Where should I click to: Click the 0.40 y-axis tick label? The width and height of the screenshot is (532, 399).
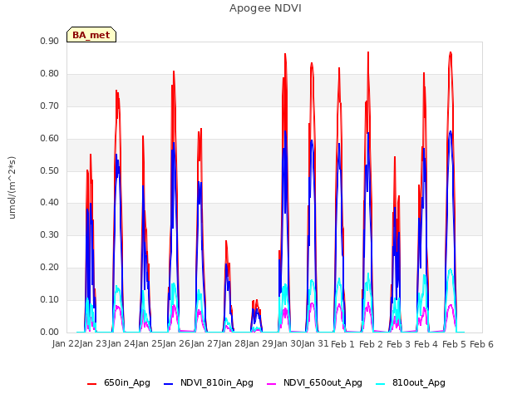pos(50,203)
